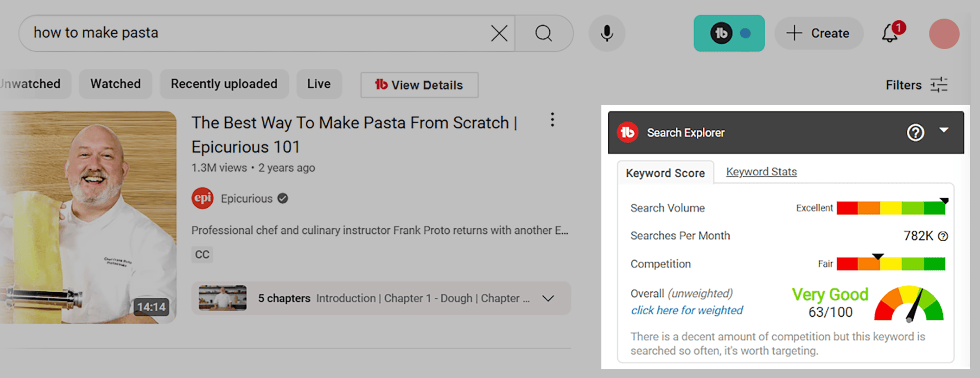Select the Recently uploaded chip

pyautogui.click(x=224, y=84)
